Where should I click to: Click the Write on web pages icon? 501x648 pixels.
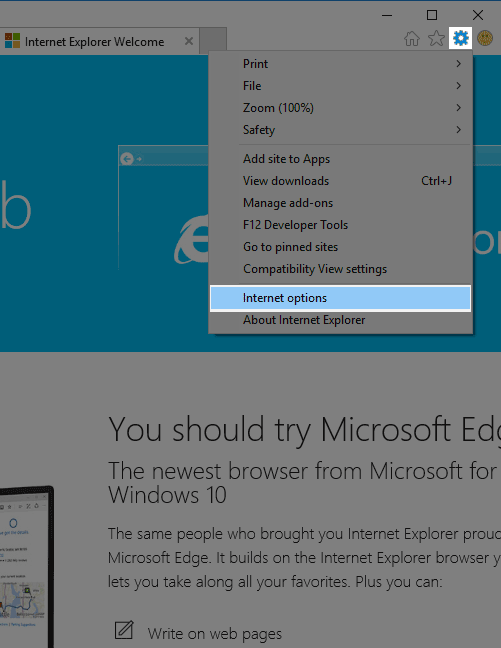124,630
